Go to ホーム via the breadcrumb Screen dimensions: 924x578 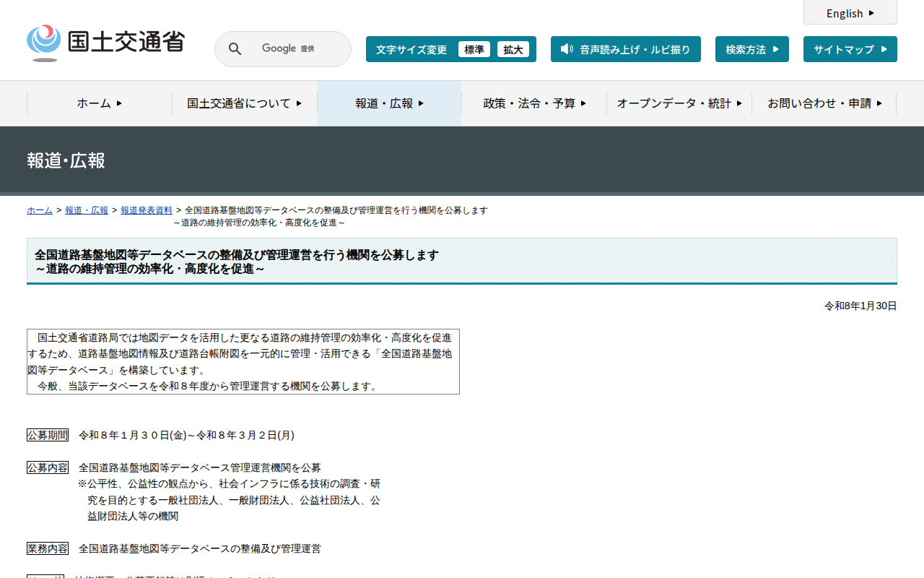pyautogui.click(x=40, y=210)
